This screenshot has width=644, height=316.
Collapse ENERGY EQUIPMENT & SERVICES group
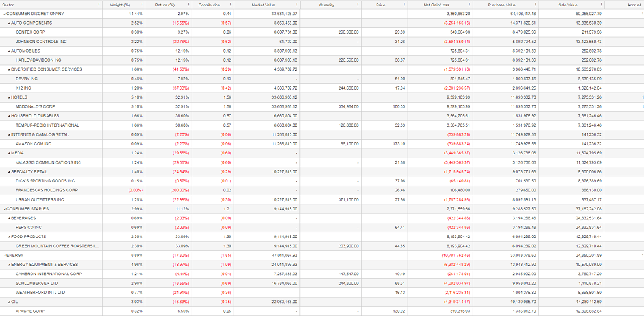coord(9,265)
